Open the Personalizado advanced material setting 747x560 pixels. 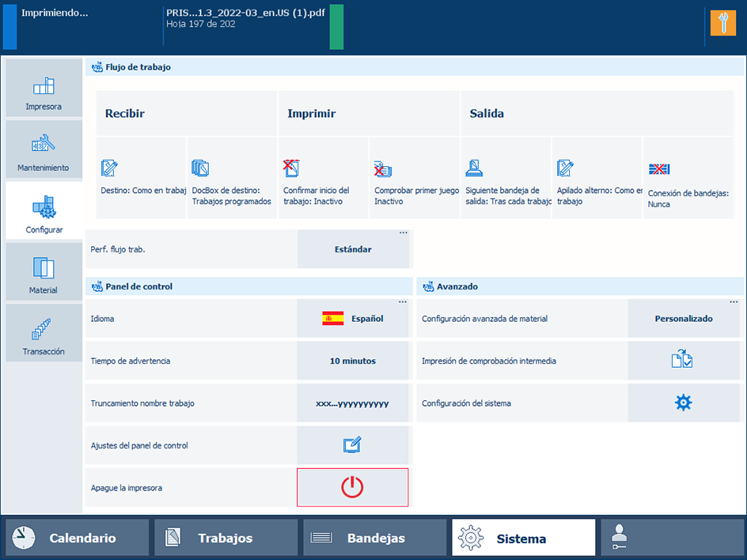point(684,319)
